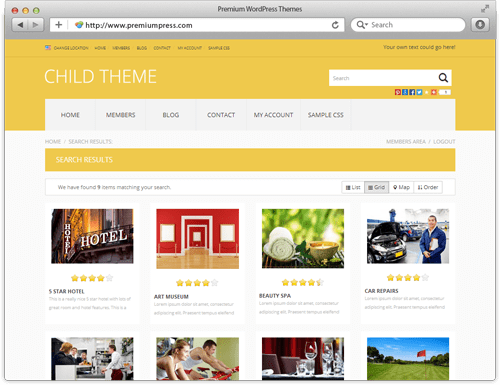Open the gym cycling class thumbnail
This screenshot has height=385, width=500.
click(x=197, y=359)
